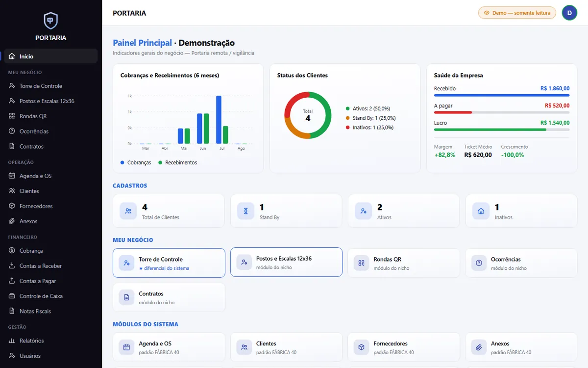Click the Demo — somente leitura badge
The width and height of the screenshot is (588, 368).
[517, 13]
